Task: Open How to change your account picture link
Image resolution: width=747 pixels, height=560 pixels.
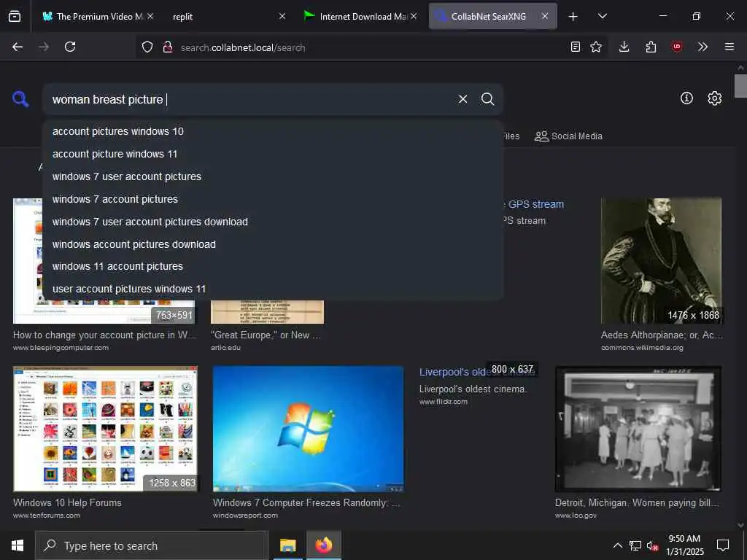Action: click(x=104, y=335)
